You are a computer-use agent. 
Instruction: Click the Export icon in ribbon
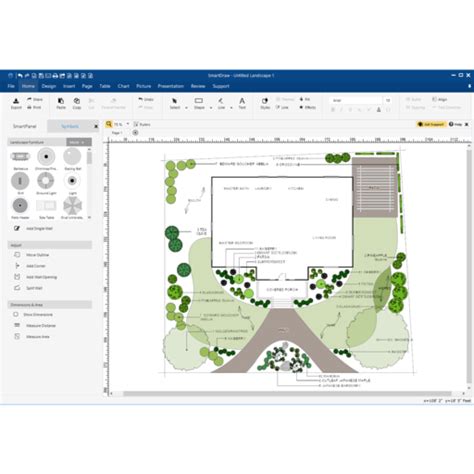[16, 103]
